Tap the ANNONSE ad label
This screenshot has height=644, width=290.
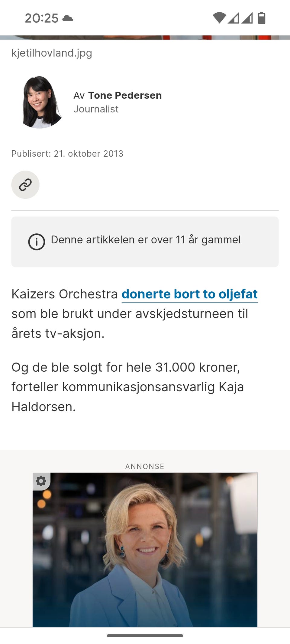tap(145, 466)
